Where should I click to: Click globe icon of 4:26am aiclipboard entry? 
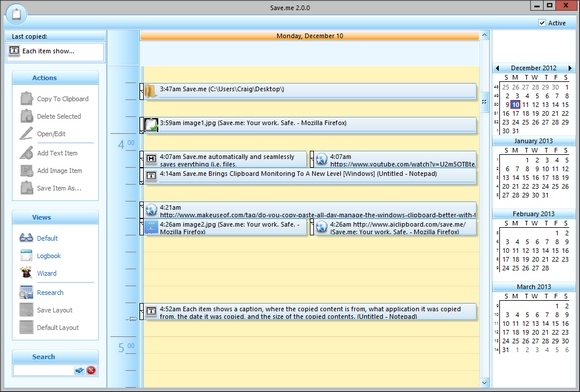click(321, 227)
